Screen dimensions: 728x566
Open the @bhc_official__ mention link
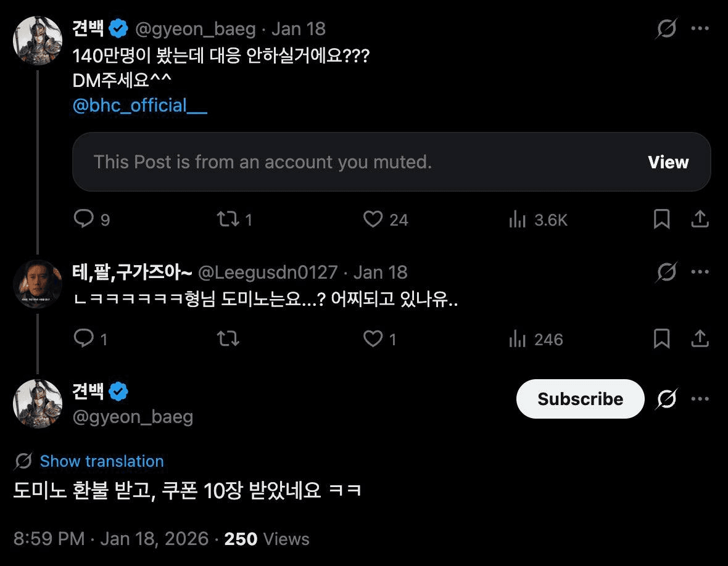tap(140, 105)
